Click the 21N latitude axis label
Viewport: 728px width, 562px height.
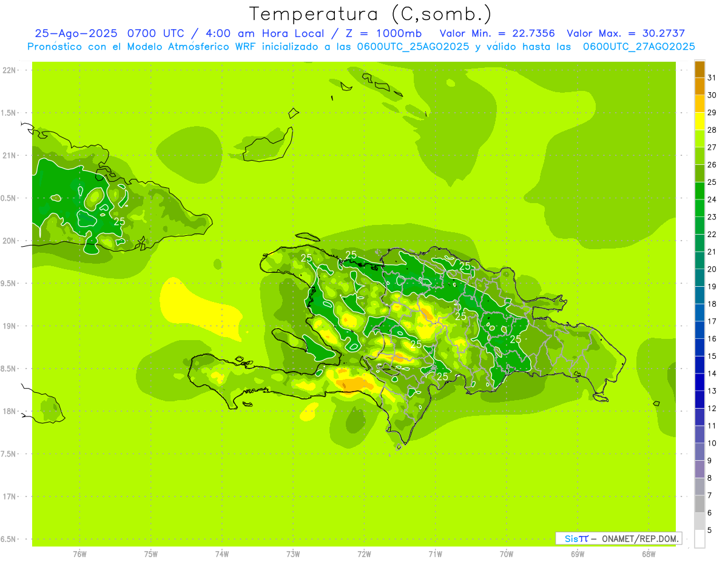click(9, 155)
